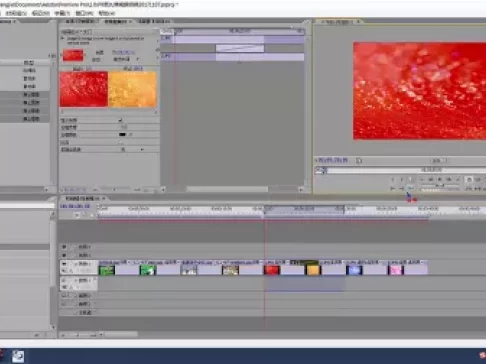Viewport: 486px width, 364px height.
Task: Select red clip thumbnail in timeline
Action: (272, 270)
